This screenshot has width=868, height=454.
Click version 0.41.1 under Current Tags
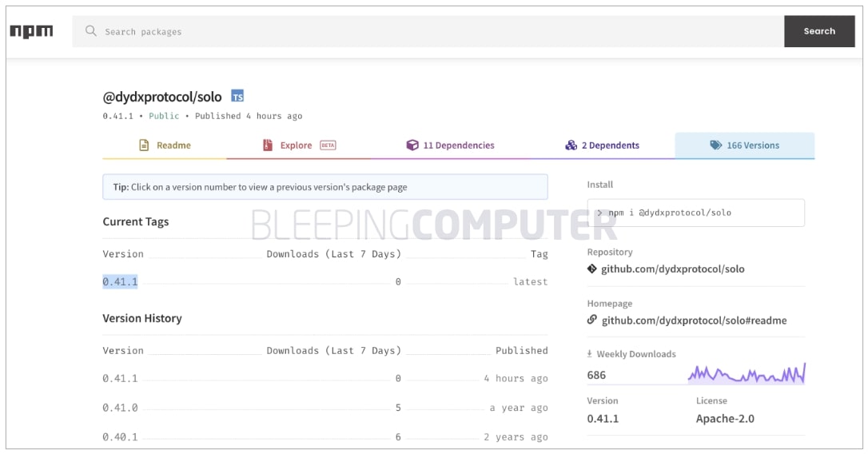coord(120,281)
